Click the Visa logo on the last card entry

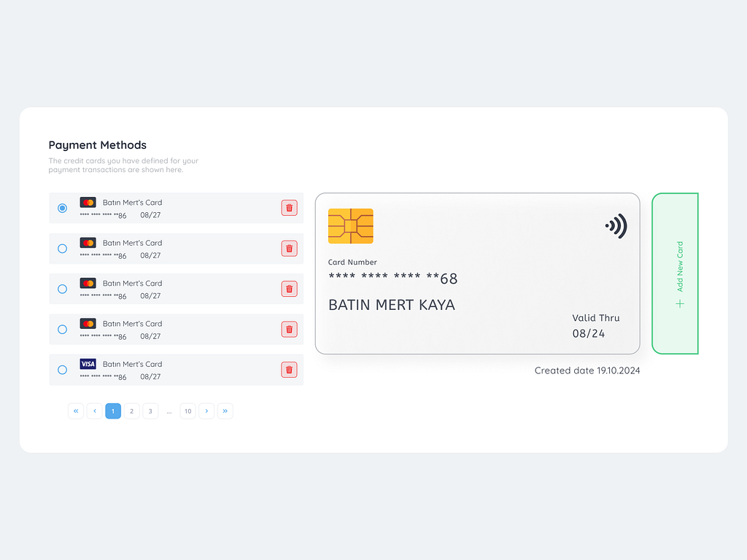coord(88,365)
